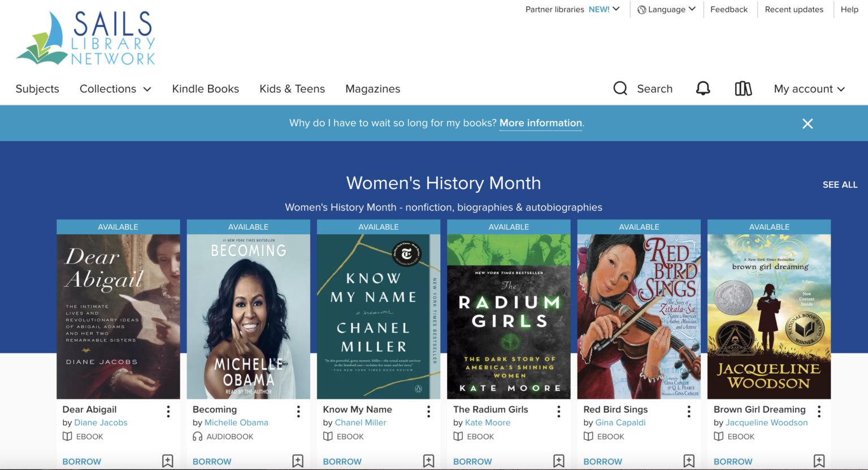Open the Magazines section
Viewport: 868px width, 470px height.
click(x=373, y=89)
